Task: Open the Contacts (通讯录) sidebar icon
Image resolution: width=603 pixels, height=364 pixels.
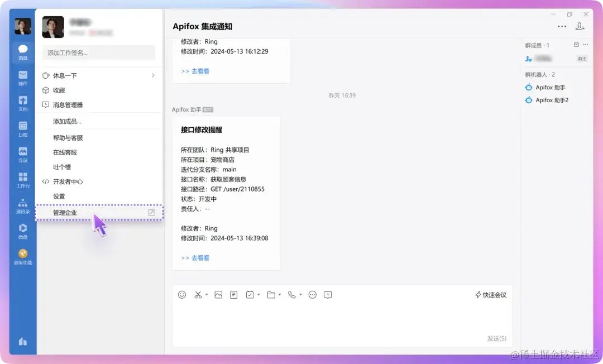Action: [x=23, y=205]
